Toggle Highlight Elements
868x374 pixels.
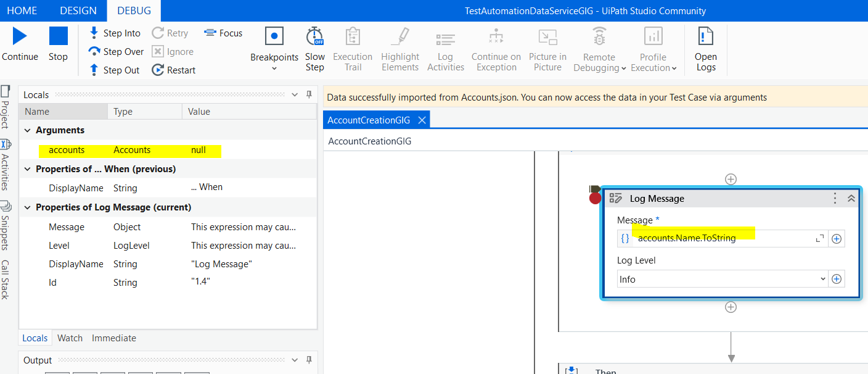[x=400, y=49]
